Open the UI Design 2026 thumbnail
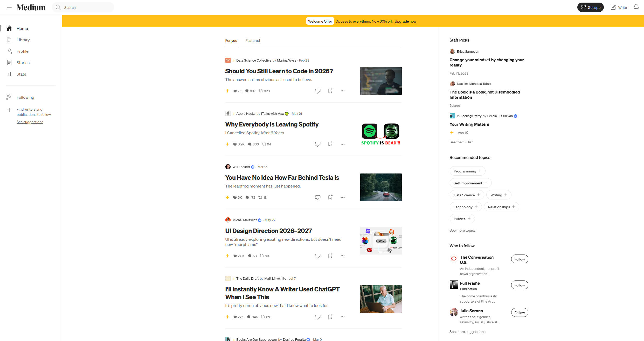 pyautogui.click(x=381, y=241)
